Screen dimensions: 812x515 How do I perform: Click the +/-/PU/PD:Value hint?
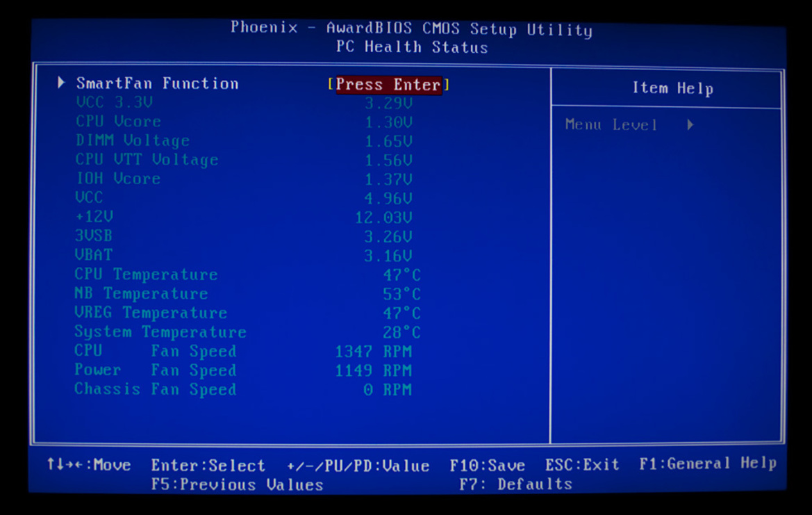click(x=358, y=466)
